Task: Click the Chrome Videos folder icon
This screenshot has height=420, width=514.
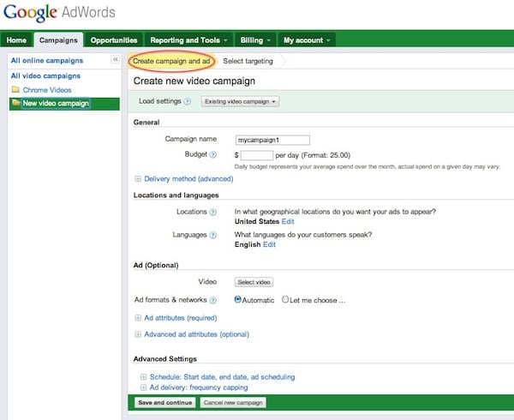Action: tap(15, 89)
